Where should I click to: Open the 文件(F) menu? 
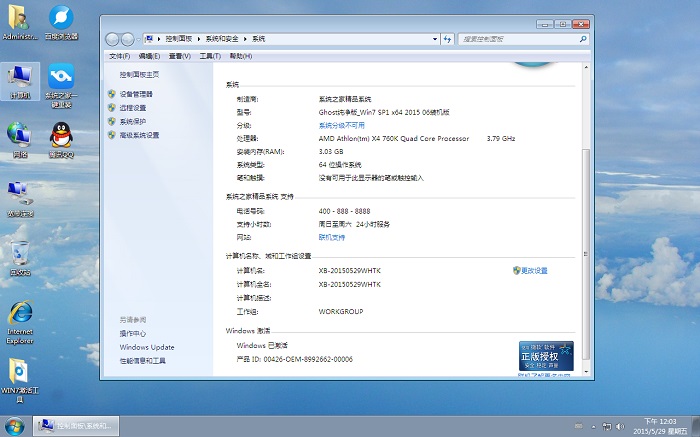click(x=119, y=57)
